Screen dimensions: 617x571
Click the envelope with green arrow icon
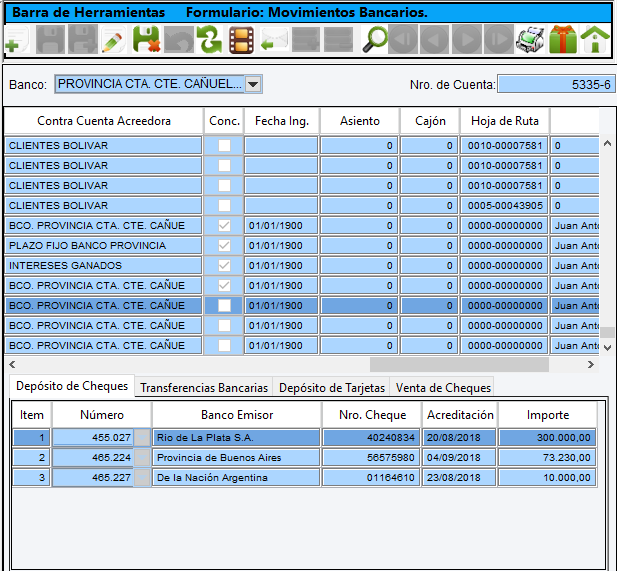click(274, 40)
